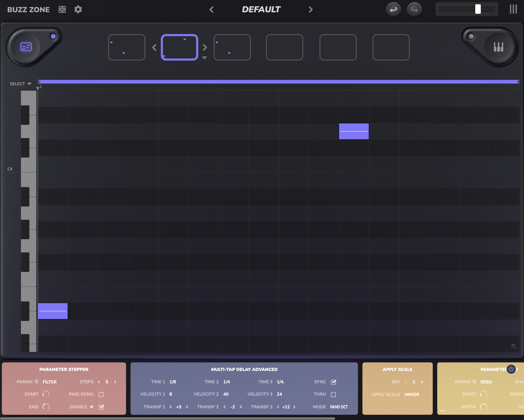Select the third pattern slot
The width and height of the screenshot is (524, 420).
(x=232, y=47)
